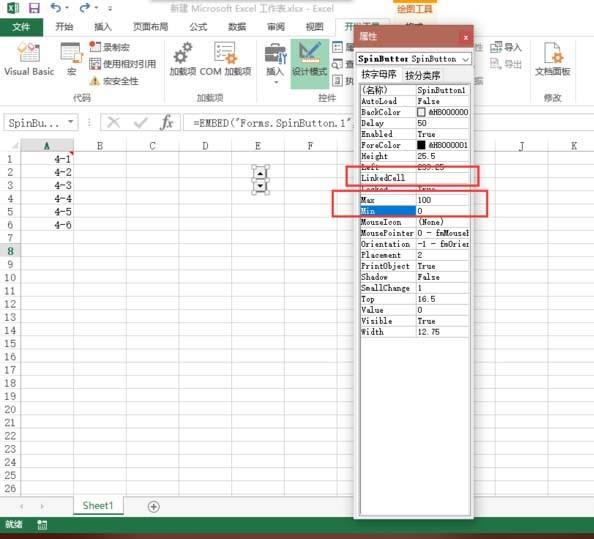Open Macro Security (宏安全性) settings
The image size is (594, 539).
[114, 81]
